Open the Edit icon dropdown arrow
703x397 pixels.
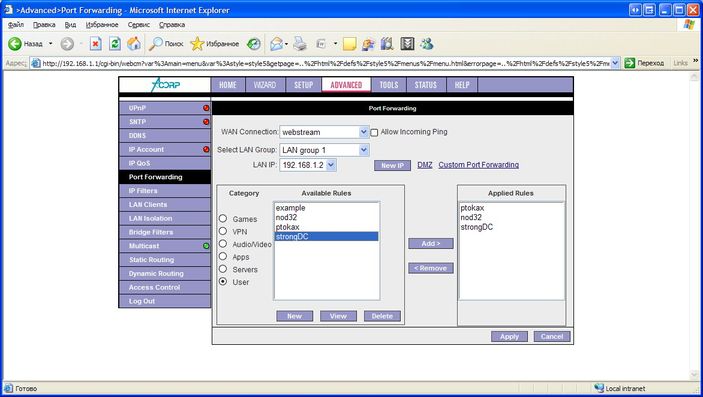(x=335, y=44)
